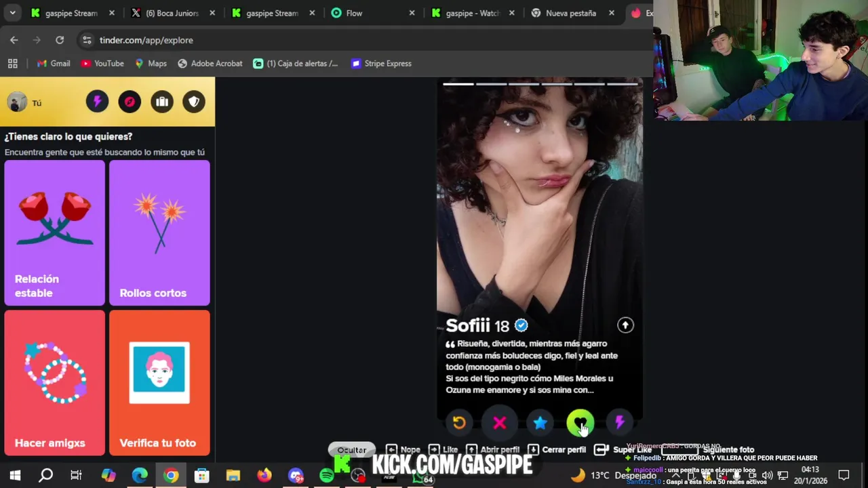868x488 pixels.
Task: Open the Caja de alertas bookmark
Action: [x=295, y=63]
